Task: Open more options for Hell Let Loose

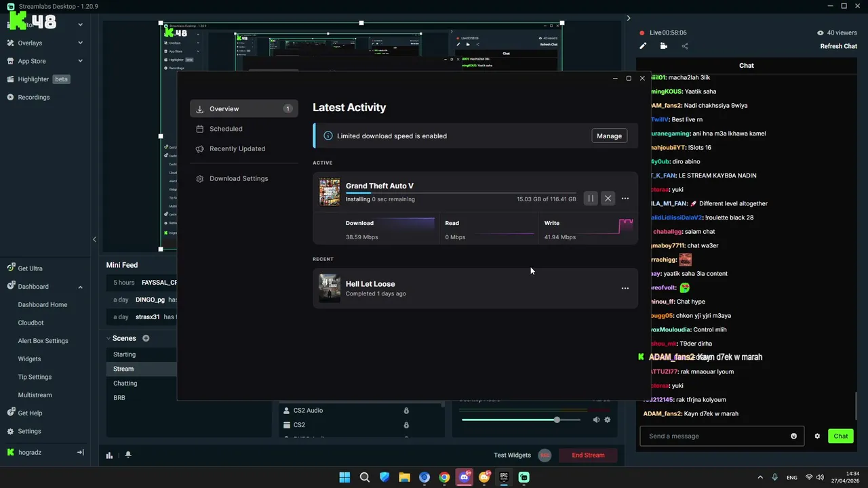Action: point(625,288)
